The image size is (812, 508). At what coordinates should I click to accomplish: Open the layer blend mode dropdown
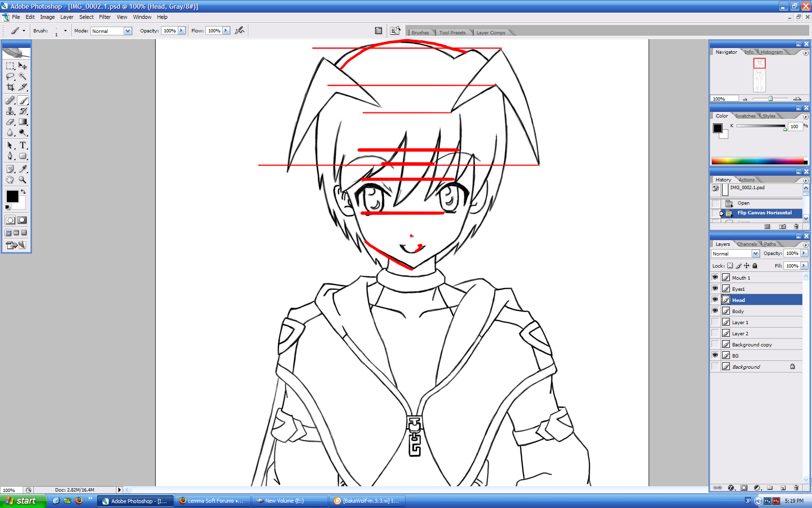click(x=755, y=254)
